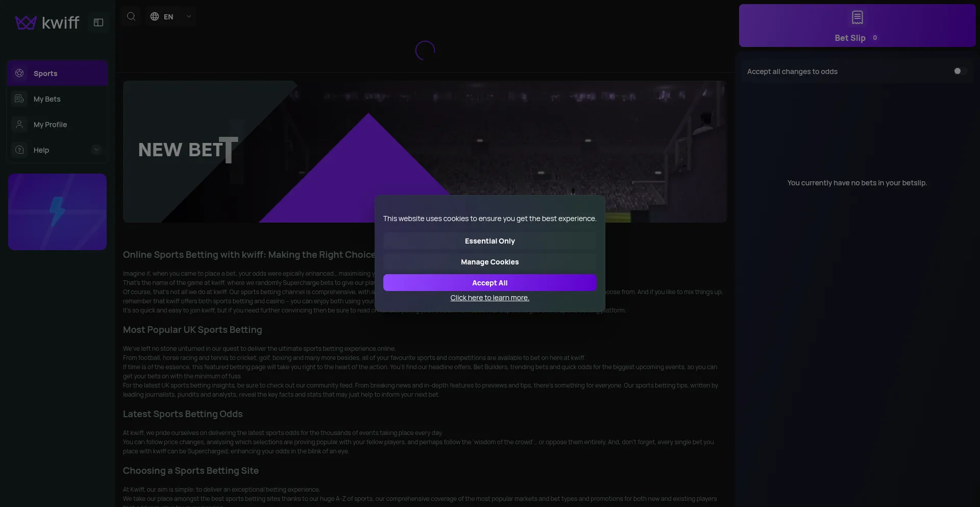
Task: Open the EN language dropdown arrow
Action: pos(189,16)
